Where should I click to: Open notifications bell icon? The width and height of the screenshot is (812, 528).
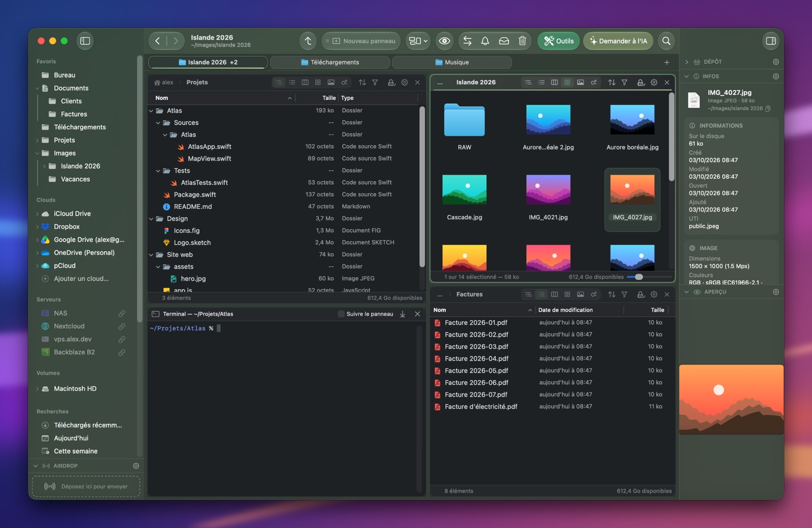tap(485, 41)
